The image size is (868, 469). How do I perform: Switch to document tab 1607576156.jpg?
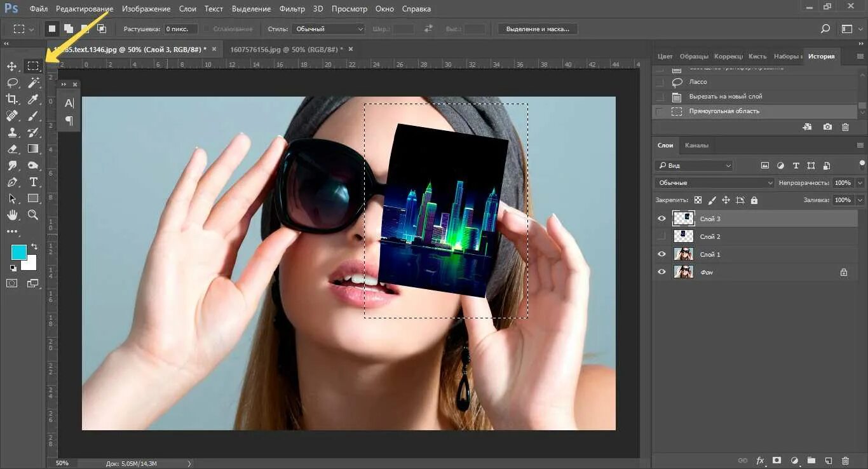point(286,49)
